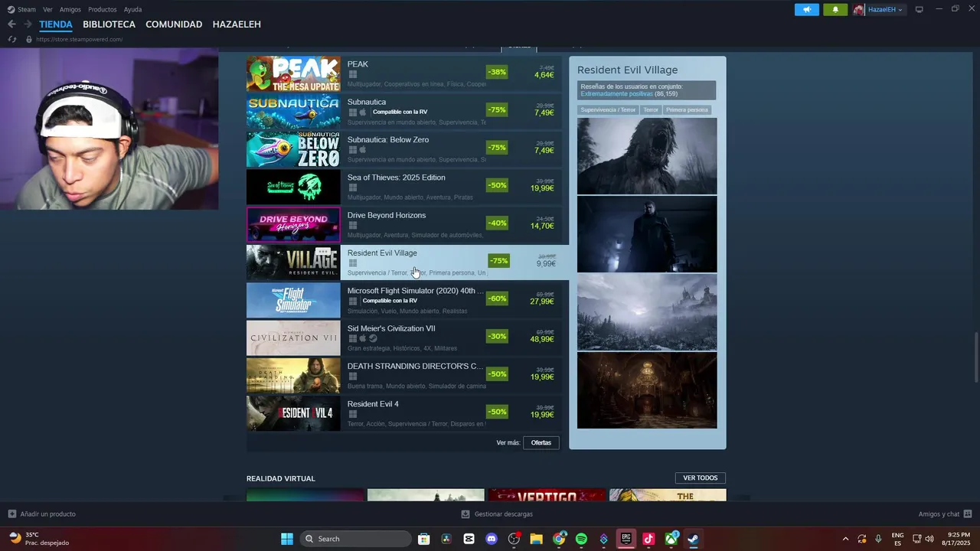Viewport: 980px width, 551px height.
Task: Open the HazaelEH account dropdown
Action: [886, 9]
